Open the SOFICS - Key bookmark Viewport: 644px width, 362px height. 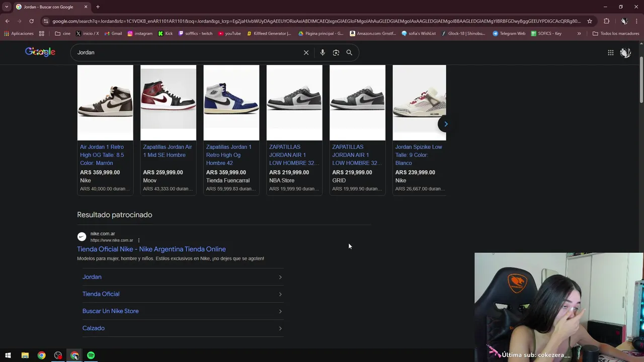(546, 34)
